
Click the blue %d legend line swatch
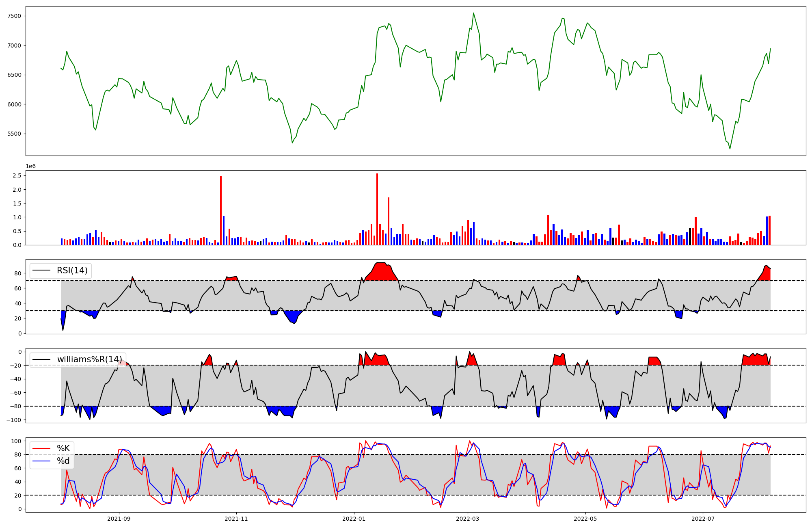(x=41, y=461)
